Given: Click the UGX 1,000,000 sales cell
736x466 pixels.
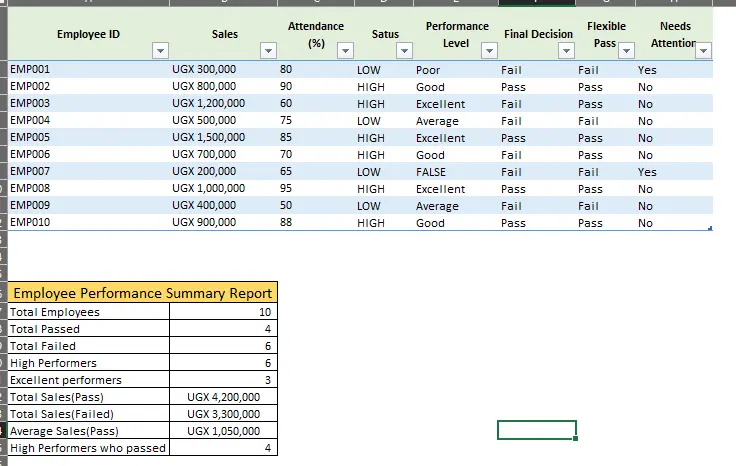Looking at the screenshot, I should click(223, 188).
